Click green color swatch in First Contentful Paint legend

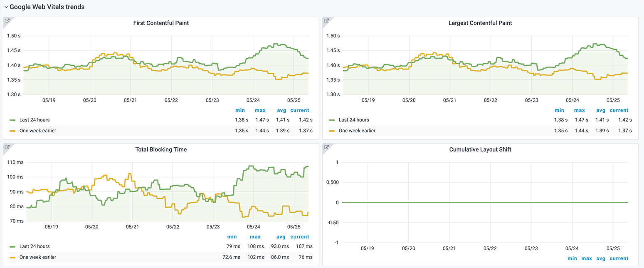[x=12, y=120]
